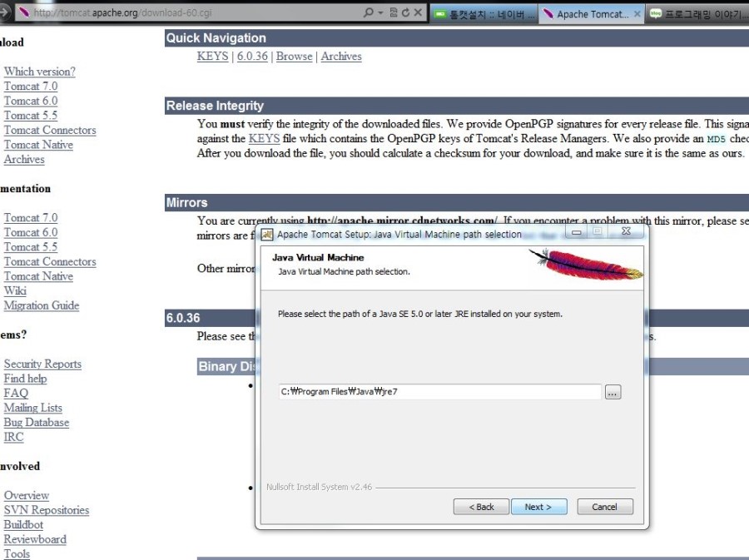Click the Java Virtual Machine heading in the dialog
749x560 pixels.
tap(318, 258)
